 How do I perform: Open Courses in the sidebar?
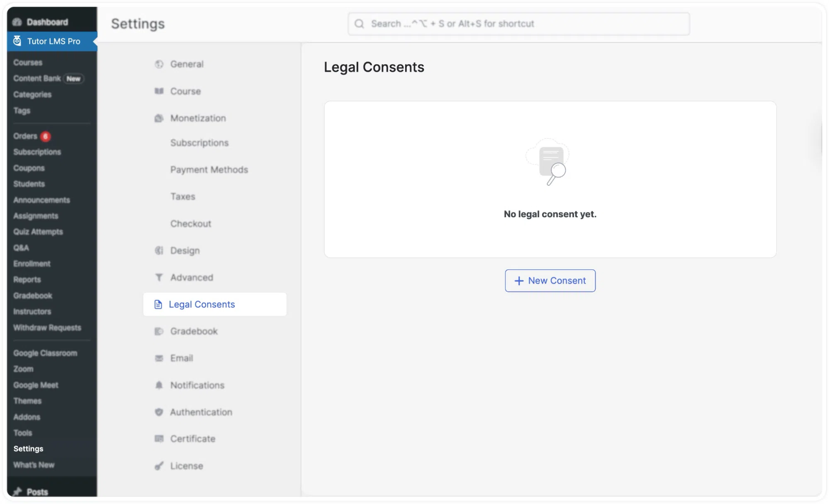(28, 63)
